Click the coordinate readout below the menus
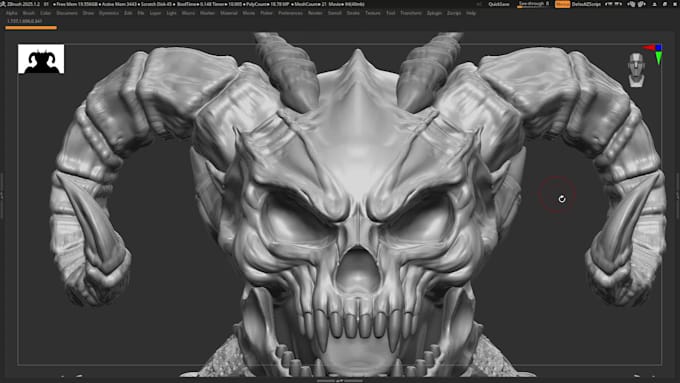680x383 pixels. coord(25,21)
